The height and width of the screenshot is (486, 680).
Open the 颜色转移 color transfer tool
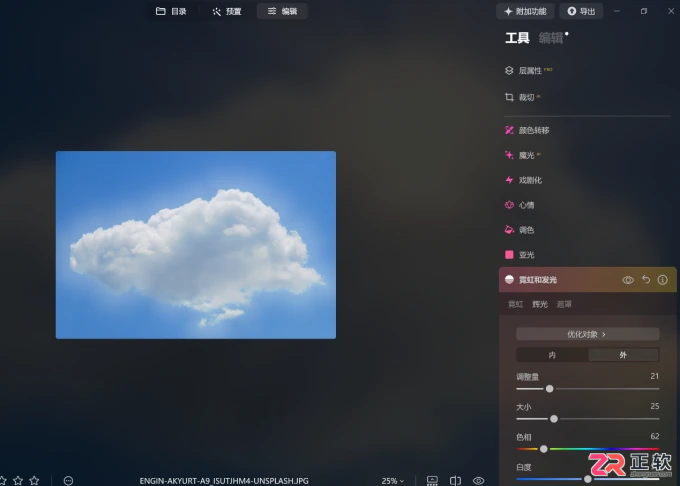coord(527,130)
